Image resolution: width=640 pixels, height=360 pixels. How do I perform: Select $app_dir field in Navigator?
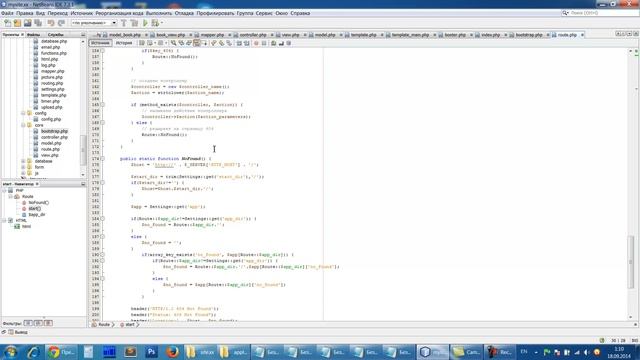(37, 214)
